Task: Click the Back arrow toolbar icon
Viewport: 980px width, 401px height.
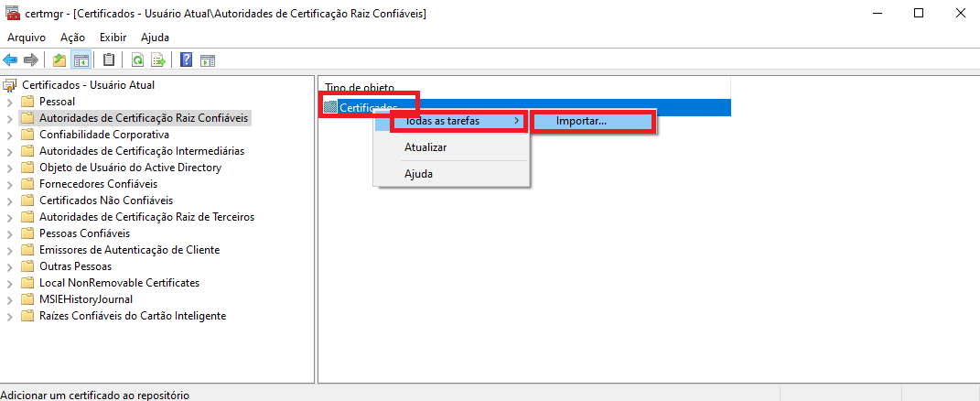Action: 10,60
